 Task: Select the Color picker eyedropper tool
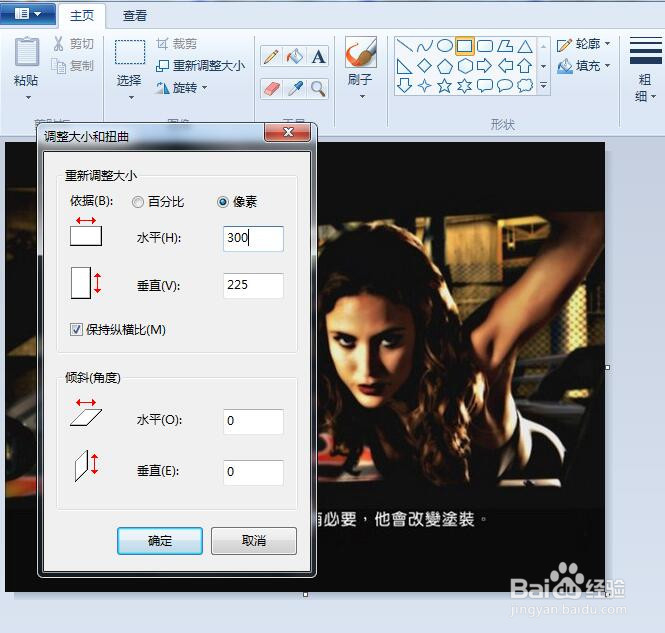(x=295, y=89)
